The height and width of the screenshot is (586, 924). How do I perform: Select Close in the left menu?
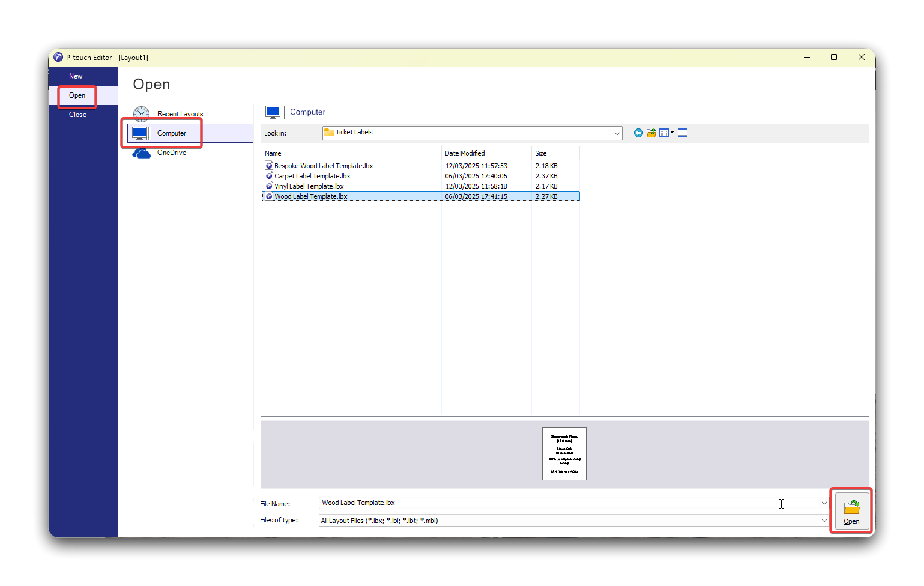pyautogui.click(x=77, y=115)
